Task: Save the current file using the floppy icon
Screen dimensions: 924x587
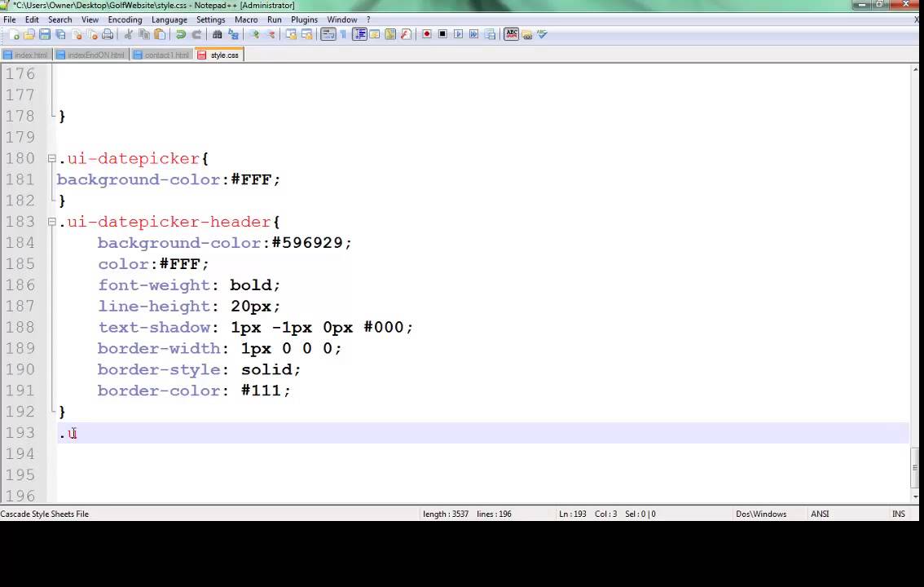Action: [45, 35]
